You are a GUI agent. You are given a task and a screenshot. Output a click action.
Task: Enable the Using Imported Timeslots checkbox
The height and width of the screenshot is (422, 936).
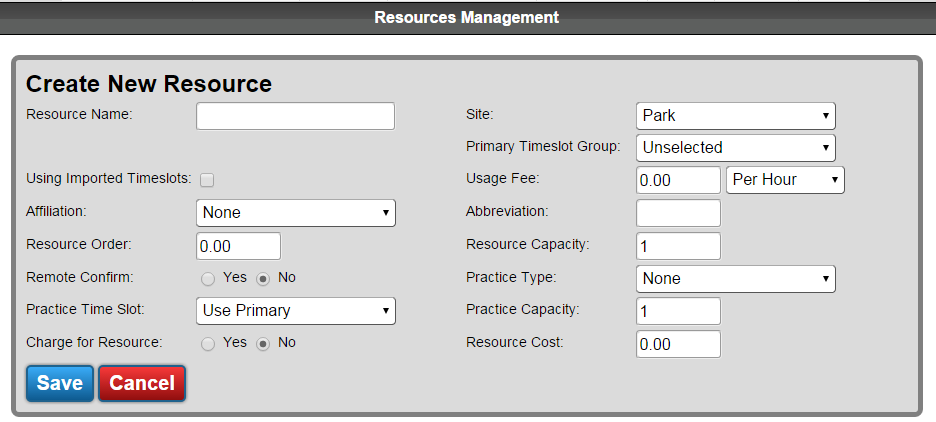[x=207, y=179]
